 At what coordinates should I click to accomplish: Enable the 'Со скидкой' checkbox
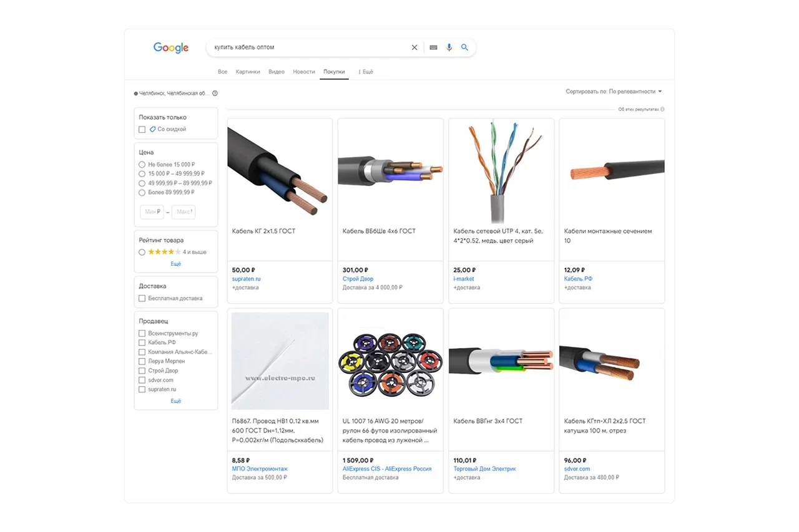pos(142,130)
